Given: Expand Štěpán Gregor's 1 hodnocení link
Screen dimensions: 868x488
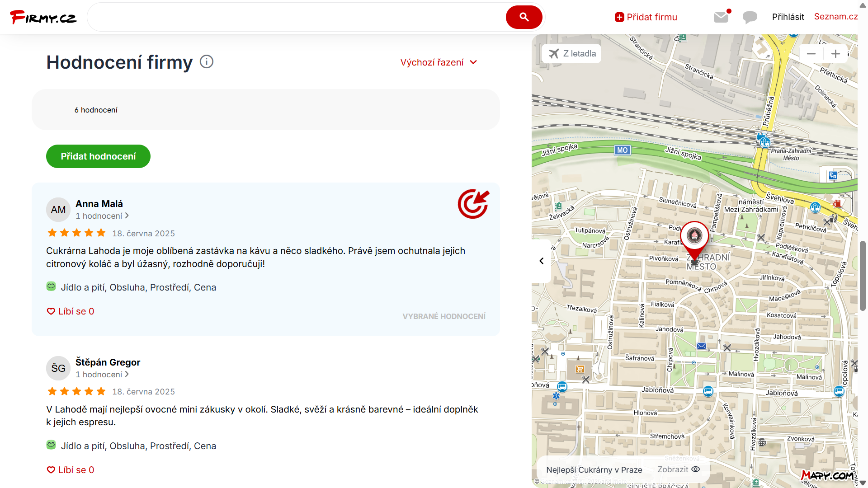Looking at the screenshot, I should pyautogui.click(x=102, y=375).
